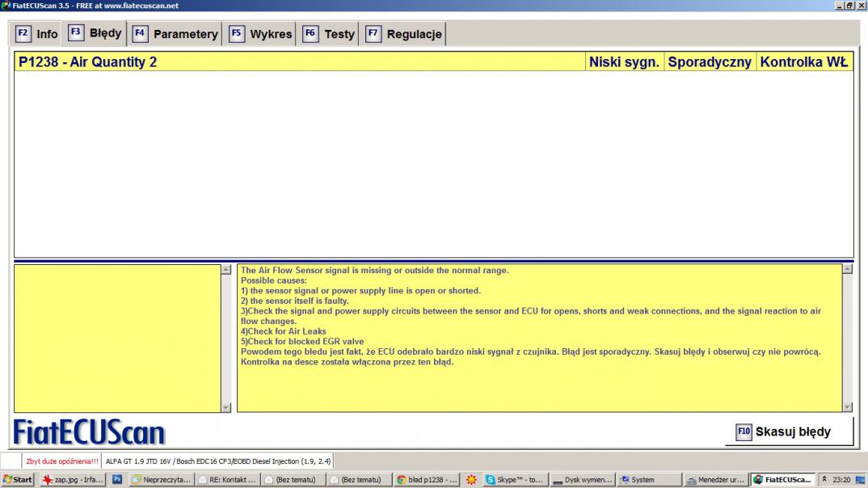Viewport: 868px width, 488px height.
Task: Open Photoshop taskbar icon
Action: click(x=117, y=480)
